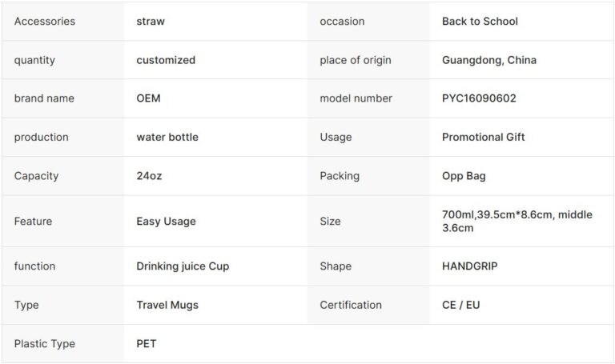Click the 'CE / EU' certification value
This screenshot has height=364, width=615.
[461, 305]
